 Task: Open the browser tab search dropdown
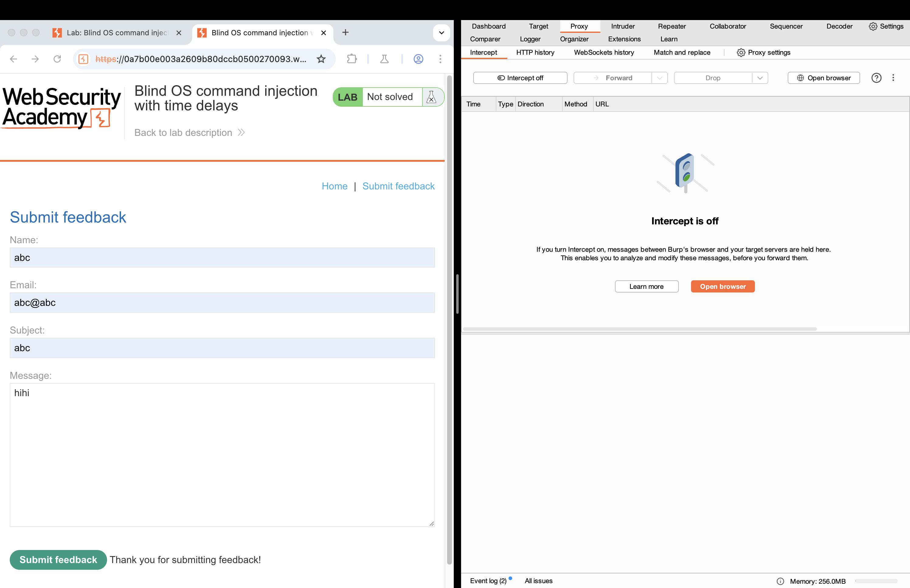pyautogui.click(x=441, y=33)
